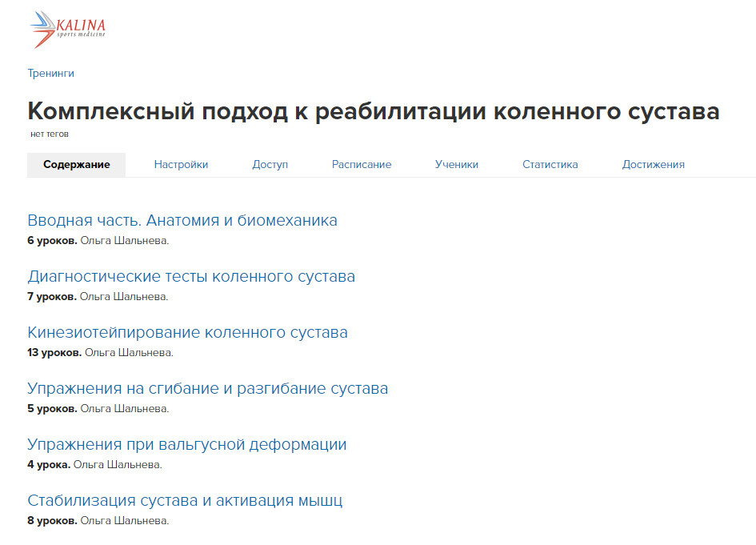The width and height of the screenshot is (756, 545).
Task: Open the Доступ tab
Action: click(x=270, y=165)
